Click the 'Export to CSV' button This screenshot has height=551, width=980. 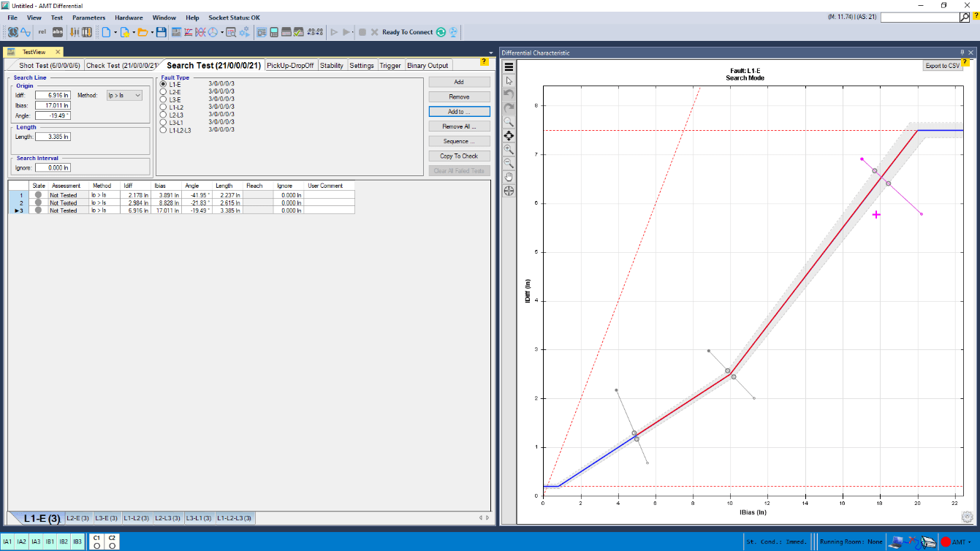tap(942, 66)
